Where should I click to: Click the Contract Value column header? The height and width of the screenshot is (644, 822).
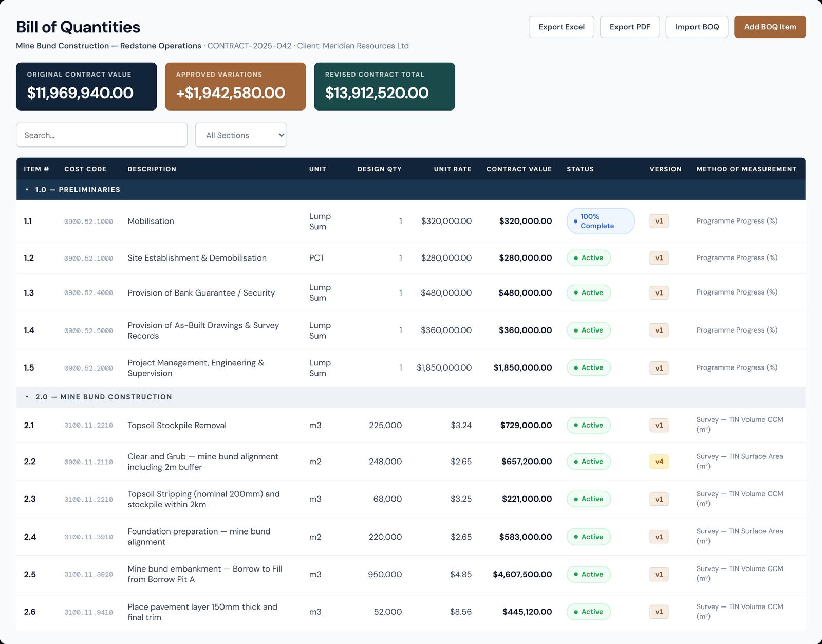pyautogui.click(x=519, y=169)
